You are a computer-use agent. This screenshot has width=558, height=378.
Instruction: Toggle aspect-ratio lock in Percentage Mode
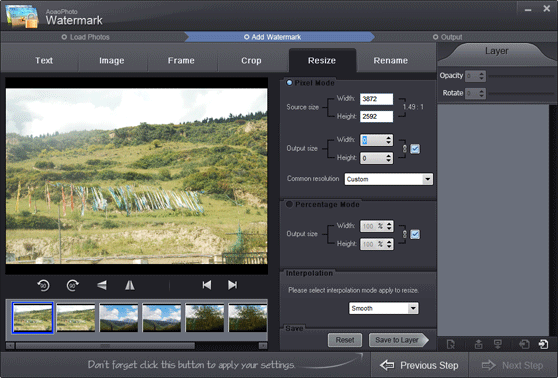415,234
